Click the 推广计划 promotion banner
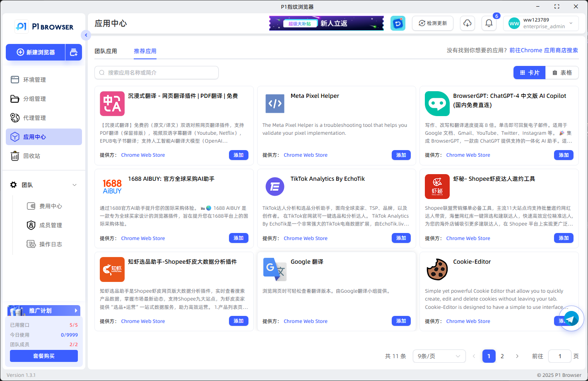588x381 pixels. click(x=43, y=310)
